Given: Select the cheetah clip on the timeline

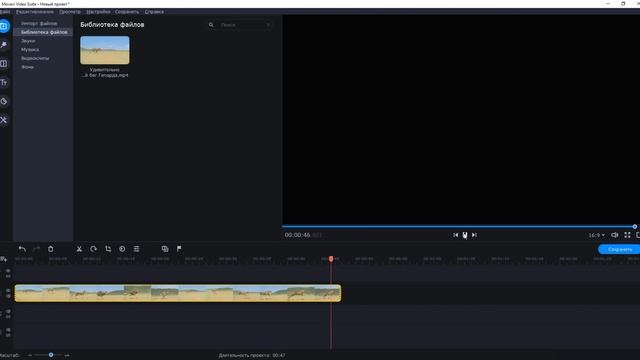Looking at the screenshot, I should point(178,293).
